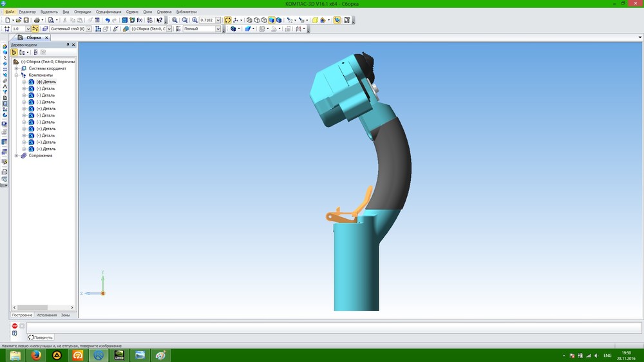Undo the last action with the blue arrow
The image size is (644, 362).
107,20
